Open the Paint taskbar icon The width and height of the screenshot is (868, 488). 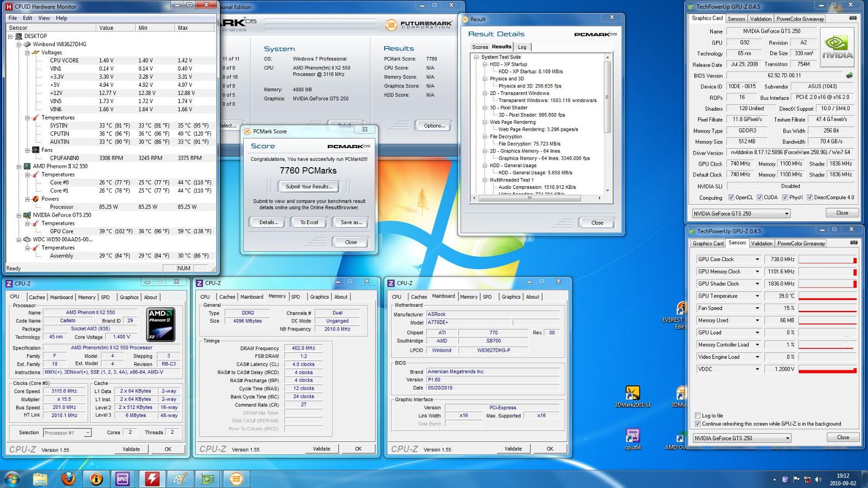(180, 479)
